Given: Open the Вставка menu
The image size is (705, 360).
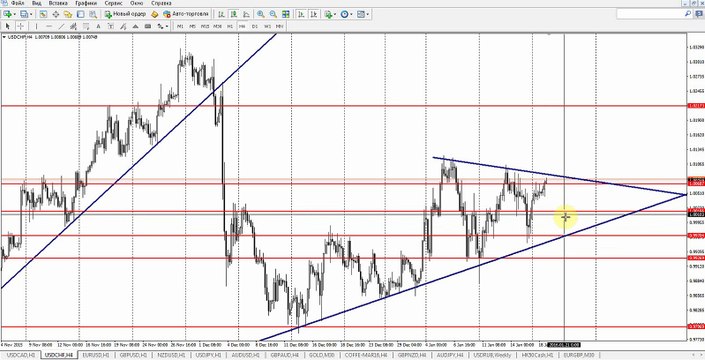Looking at the screenshot, I should (58, 3).
